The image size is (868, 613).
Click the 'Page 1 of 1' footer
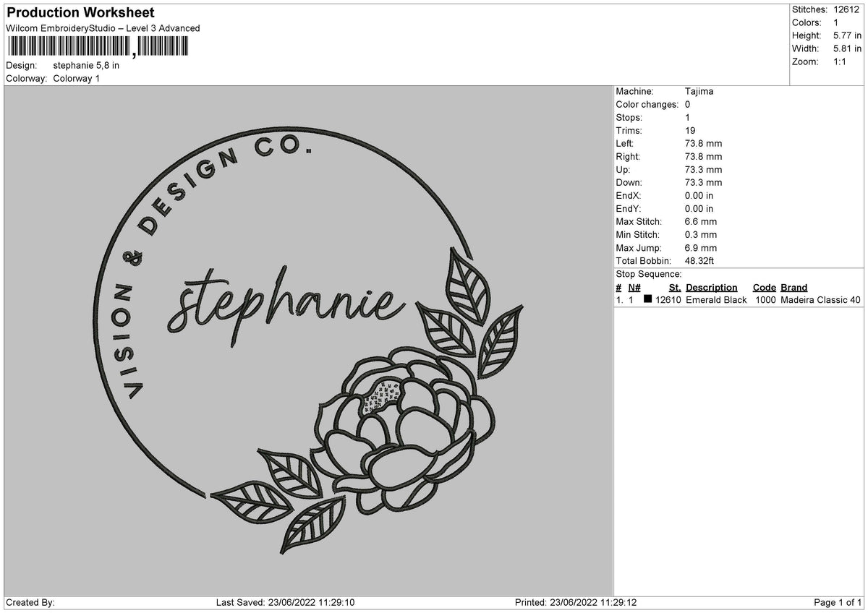click(x=838, y=603)
